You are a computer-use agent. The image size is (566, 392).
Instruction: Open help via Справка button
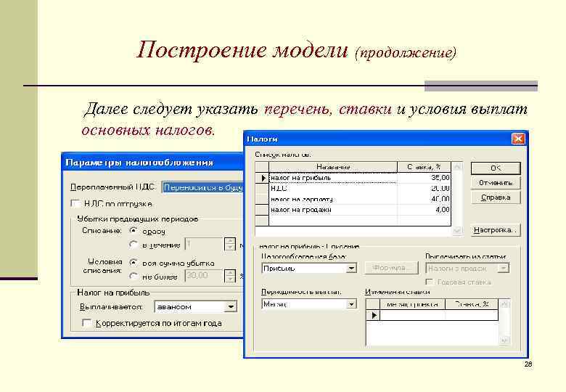pyautogui.click(x=496, y=197)
